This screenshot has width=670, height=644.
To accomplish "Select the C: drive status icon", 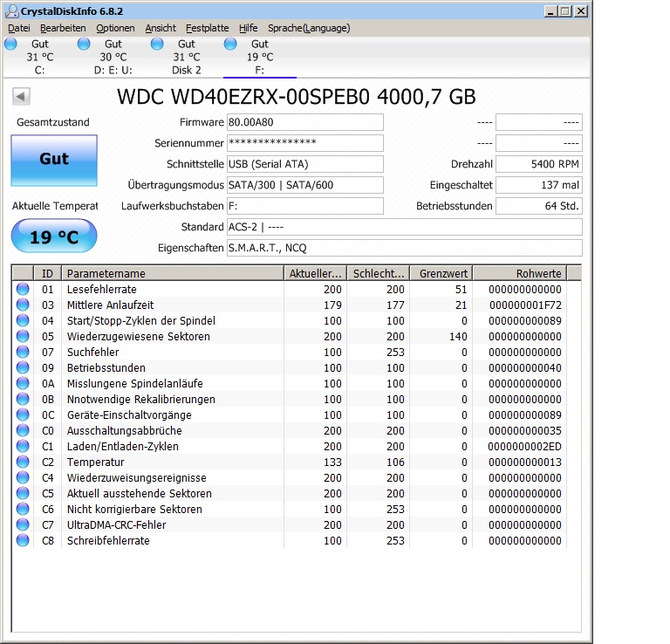I will tap(10, 44).
